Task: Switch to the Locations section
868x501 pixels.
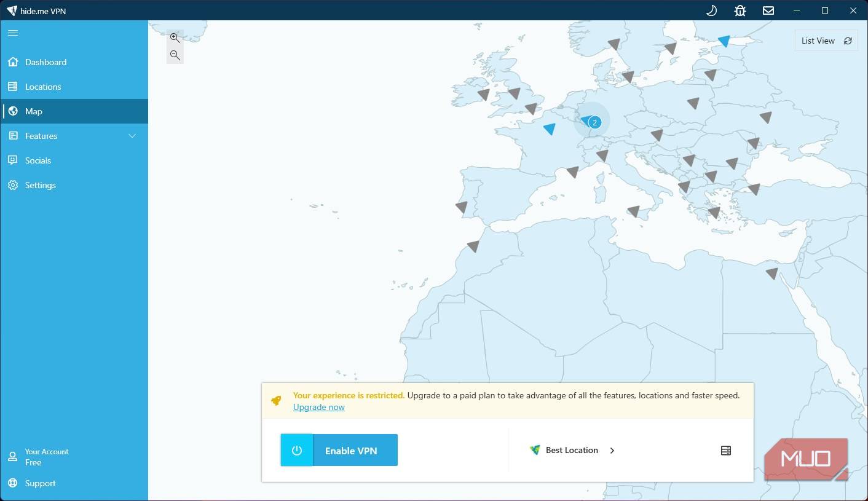Action: pos(43,87)
